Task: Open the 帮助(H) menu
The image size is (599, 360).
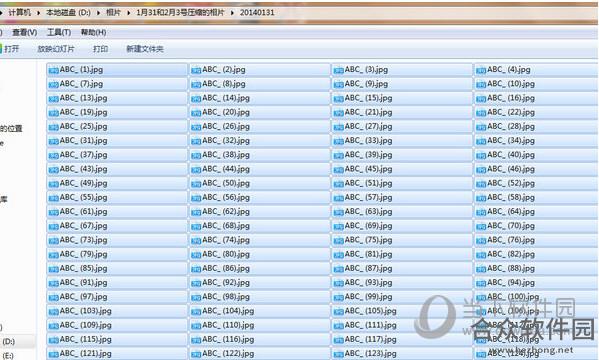Action: click(x=93, y=32)
